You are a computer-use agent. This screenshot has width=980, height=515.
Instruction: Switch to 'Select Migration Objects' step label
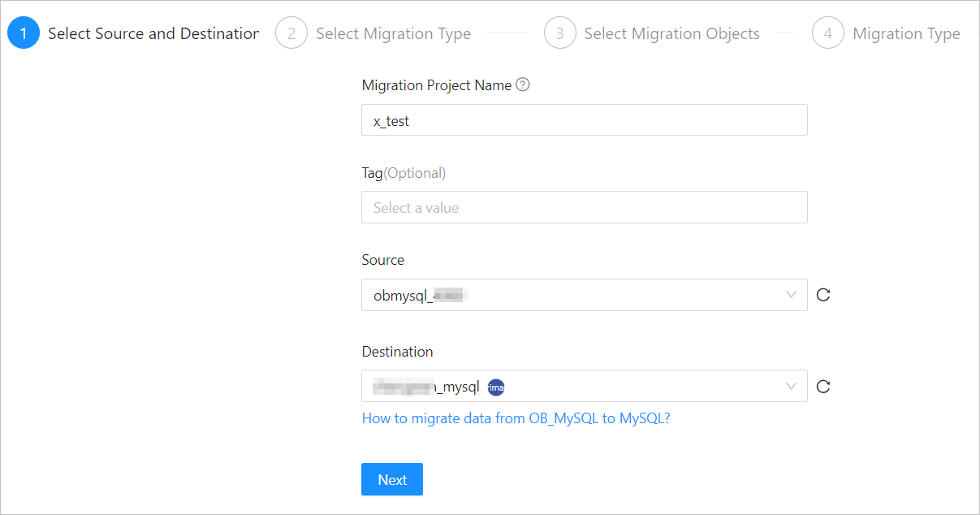click(671, 33)
